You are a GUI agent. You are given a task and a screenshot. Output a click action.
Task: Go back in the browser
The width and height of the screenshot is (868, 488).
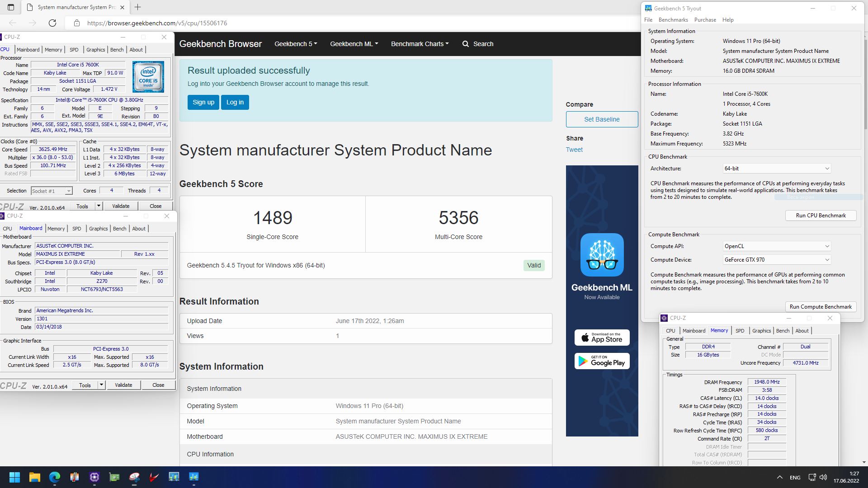click(x=13, y=23)
